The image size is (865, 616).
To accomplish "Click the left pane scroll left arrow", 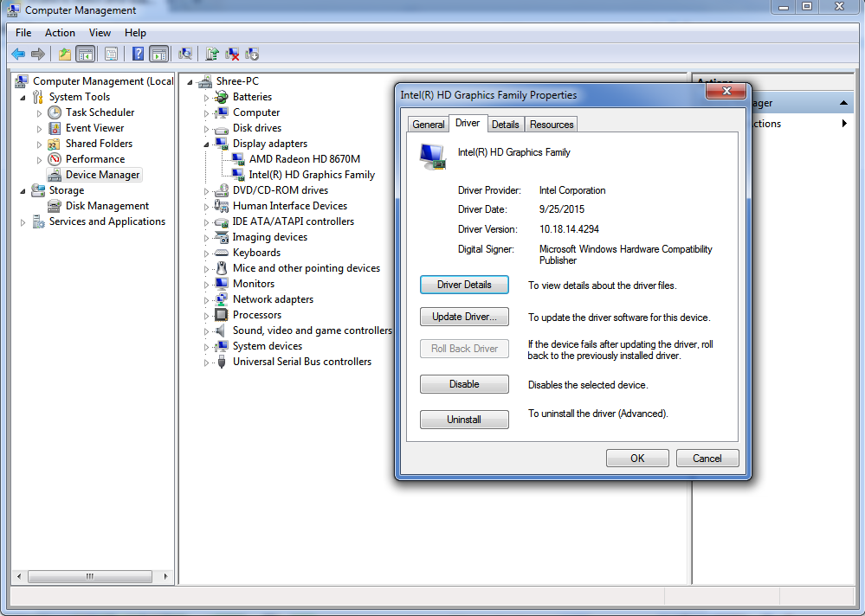I will pos(19,576).
